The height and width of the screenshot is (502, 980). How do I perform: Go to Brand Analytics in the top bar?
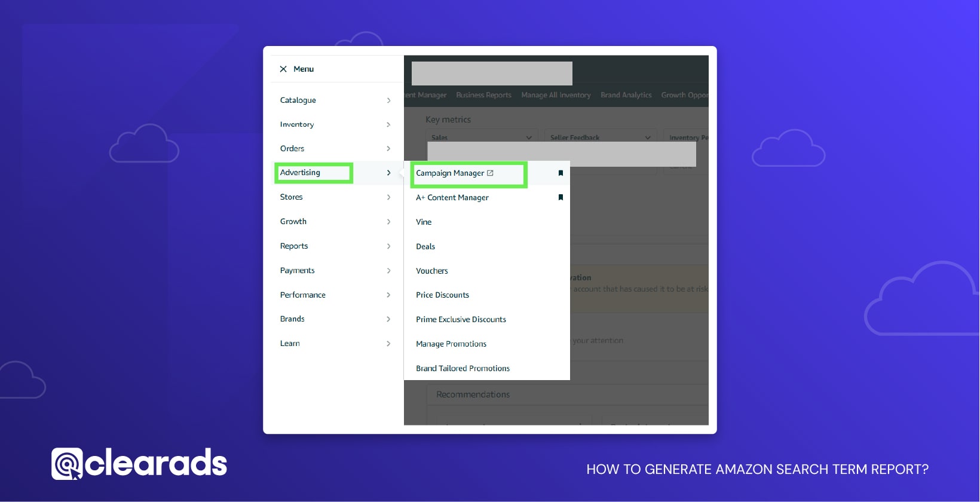point(626,95)
